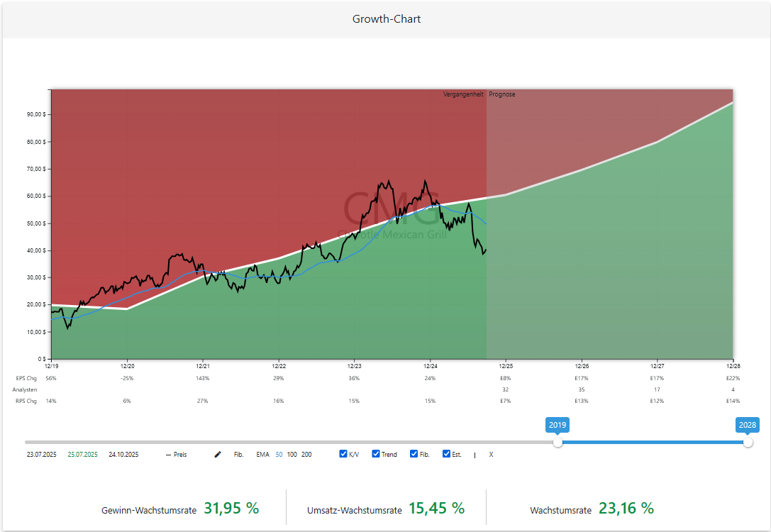771x532 pixels.
Task: Click the pencil draw icon
Action: (218, 454)
